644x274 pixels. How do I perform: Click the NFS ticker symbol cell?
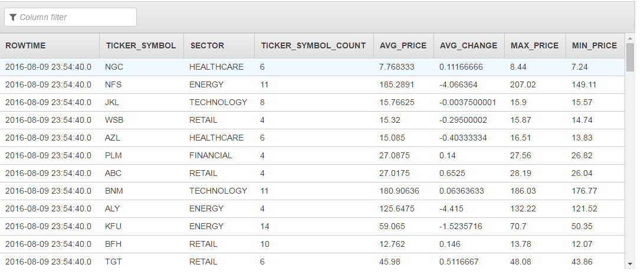[113, 84]
